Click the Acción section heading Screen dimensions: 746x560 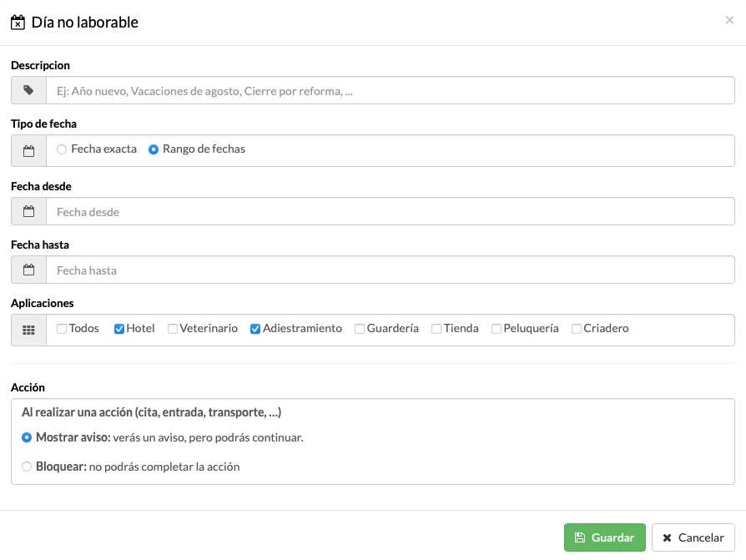point(28,387)
